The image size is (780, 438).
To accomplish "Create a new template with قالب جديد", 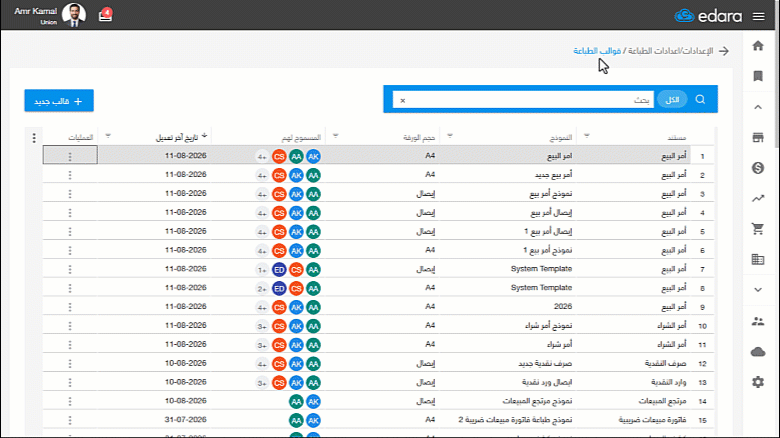I will (x=59, y=101).
